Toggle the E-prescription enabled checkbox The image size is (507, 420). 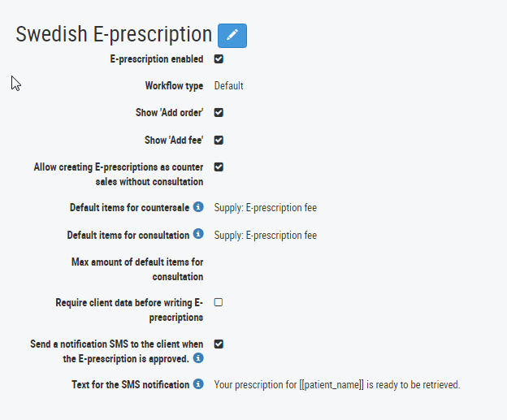tap(219, 58)
